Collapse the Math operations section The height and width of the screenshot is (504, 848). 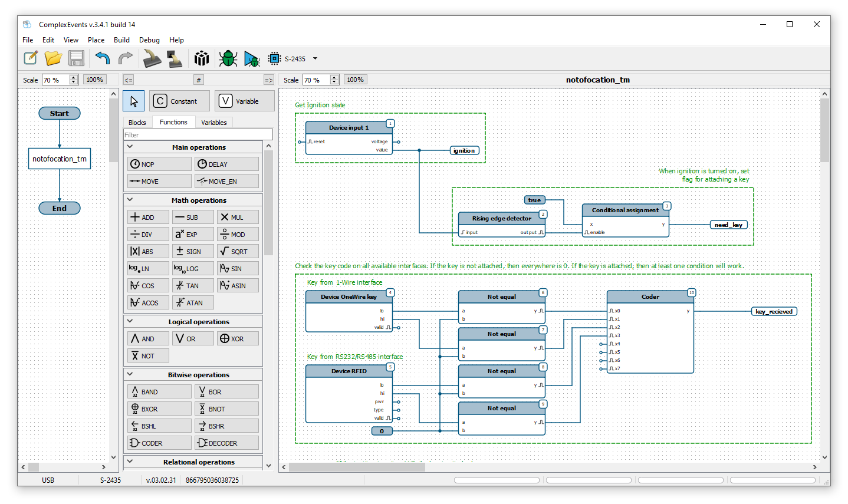pyautogui.click(x=130, y=200)
